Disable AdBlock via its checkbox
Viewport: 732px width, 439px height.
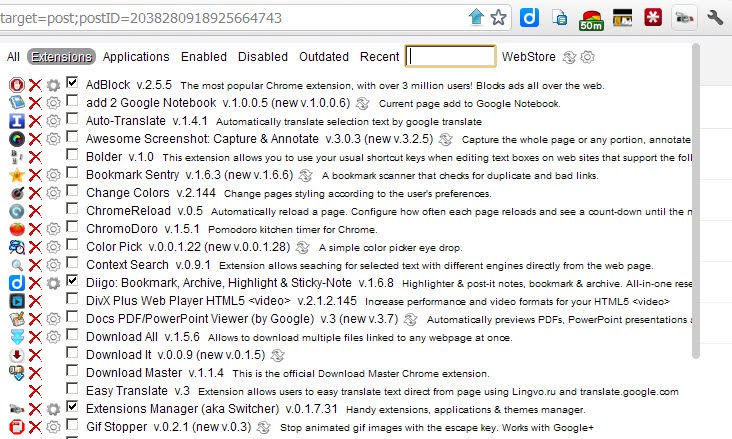click(72, 83)
